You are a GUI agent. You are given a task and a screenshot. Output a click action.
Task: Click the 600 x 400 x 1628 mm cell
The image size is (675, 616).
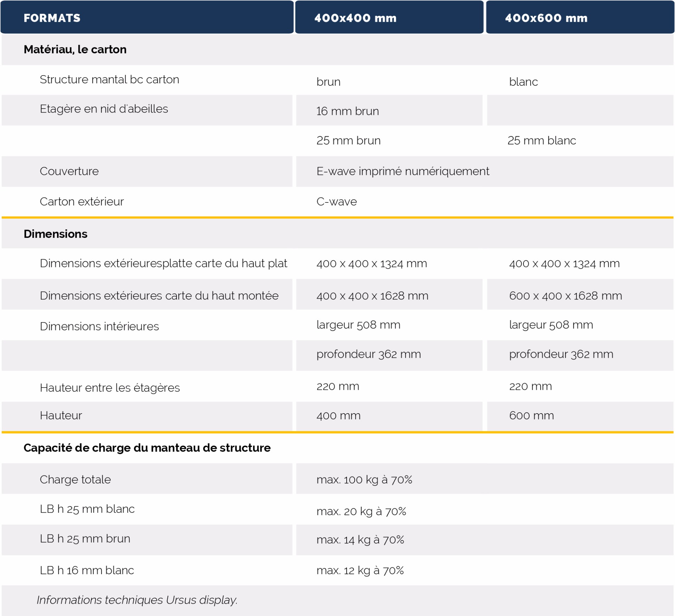pos(565,296)
